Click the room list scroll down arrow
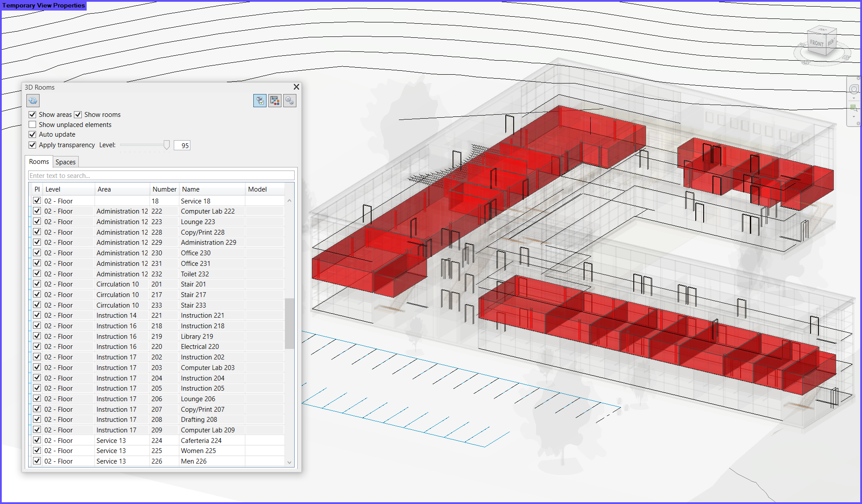The height and width of the screenshot is (504, 862). pyautogui.click(x=289, y=462)
